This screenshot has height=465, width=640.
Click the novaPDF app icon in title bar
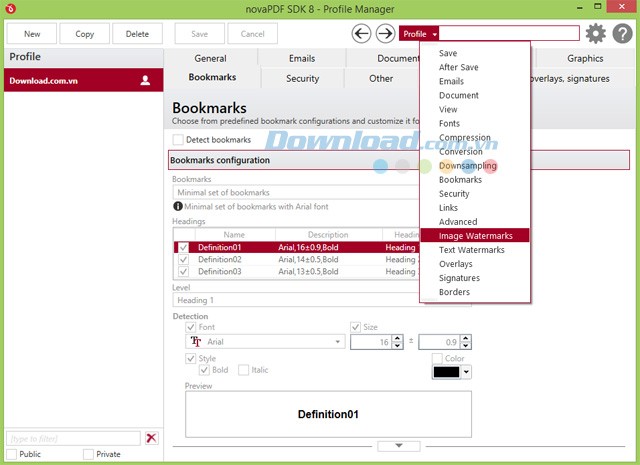click(x=10, y=8)
